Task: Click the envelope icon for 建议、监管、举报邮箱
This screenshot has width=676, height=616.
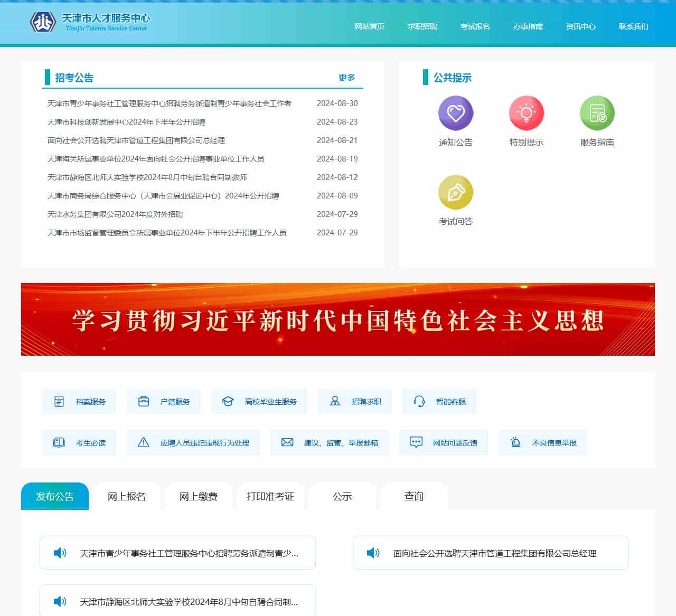Action: (287, 442)
